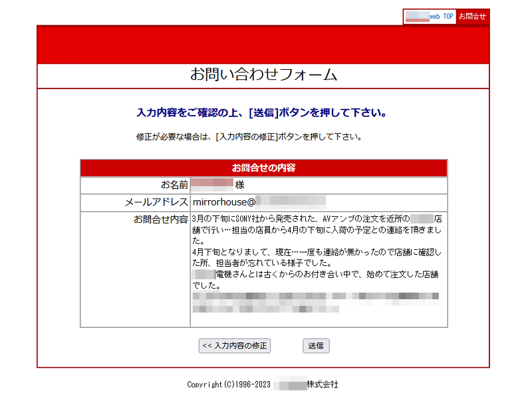Click the 修正が必要な場合は instruction line

click(x=249, y=137)
